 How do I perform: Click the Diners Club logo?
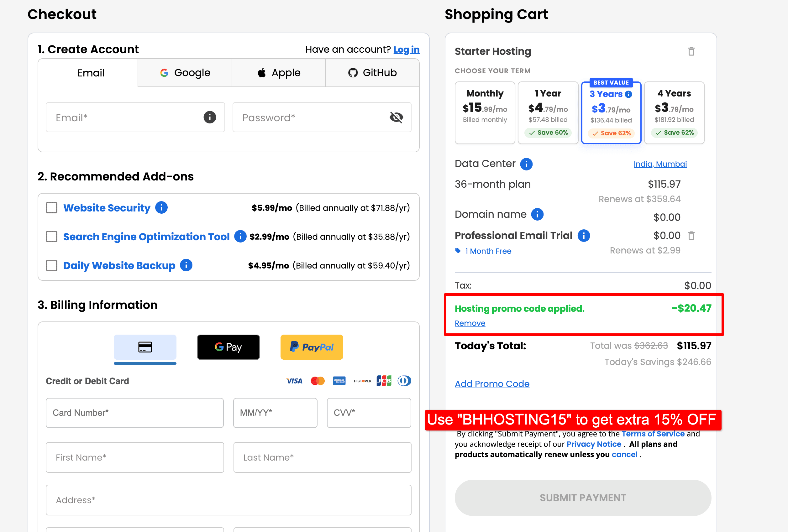click(404, 381)
